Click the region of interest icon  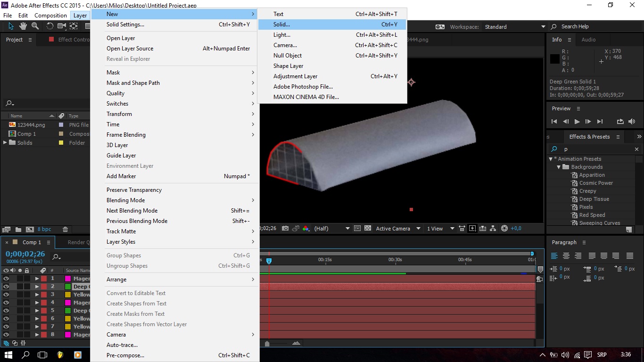pyautogui.click(x=357, y=228)
